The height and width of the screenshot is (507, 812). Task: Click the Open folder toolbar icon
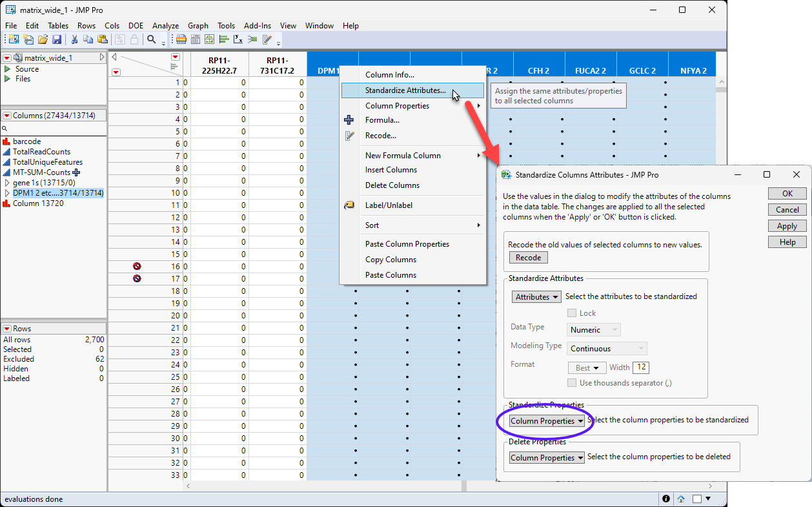pos(42,39)
